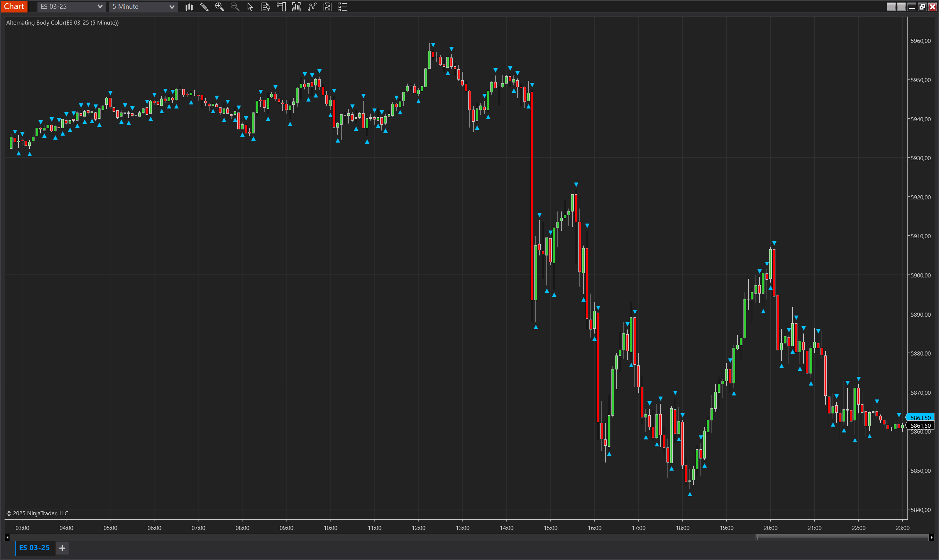
Task: Close the chart window
Action: (932, 7)
